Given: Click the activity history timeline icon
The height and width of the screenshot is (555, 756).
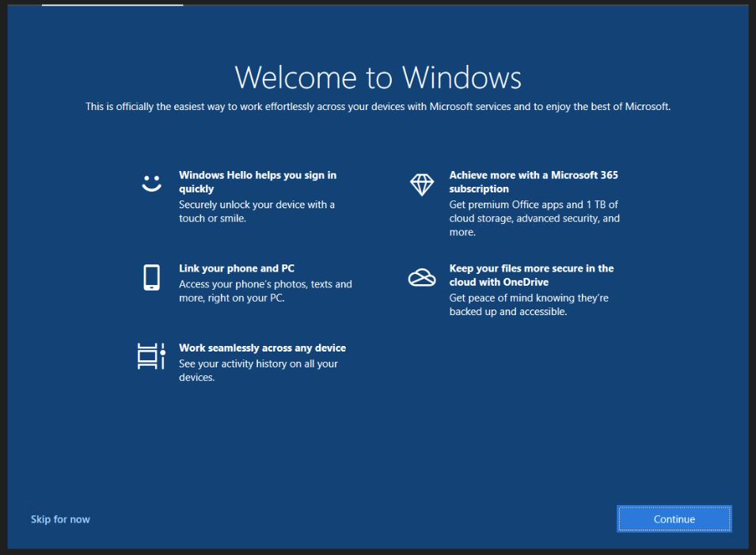Looking at the screenshot, I should coord(151,355).
